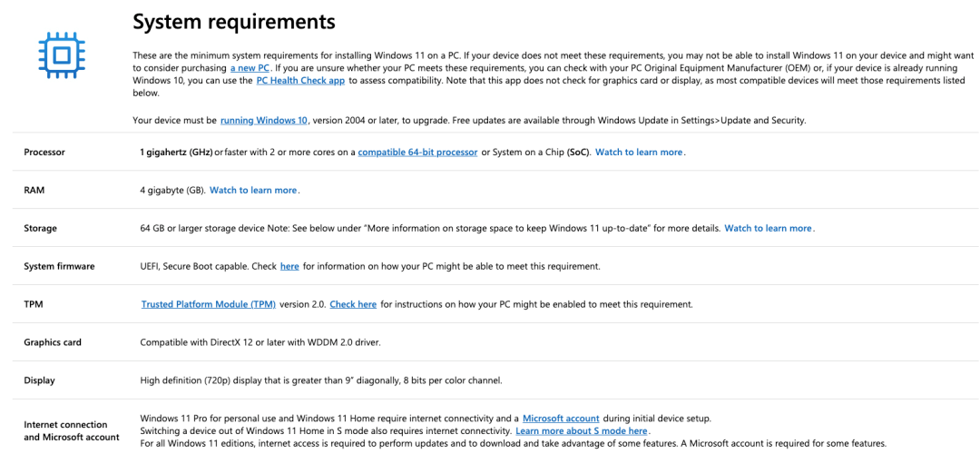
Task: Click the Graphics card row label
Action: [x=53, y=342]
